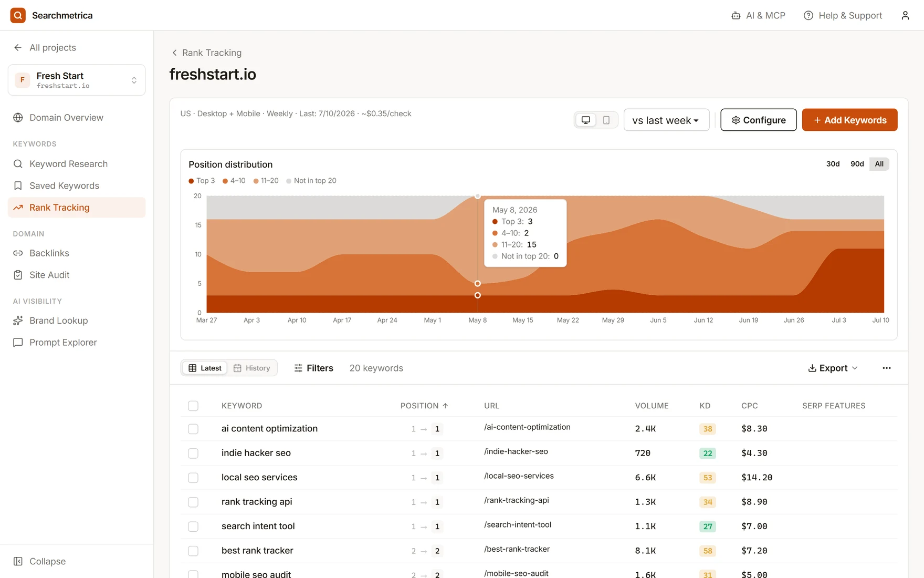924x578 pixels.
Task: Select the All chart range
Action: click(x=879, y=164)
